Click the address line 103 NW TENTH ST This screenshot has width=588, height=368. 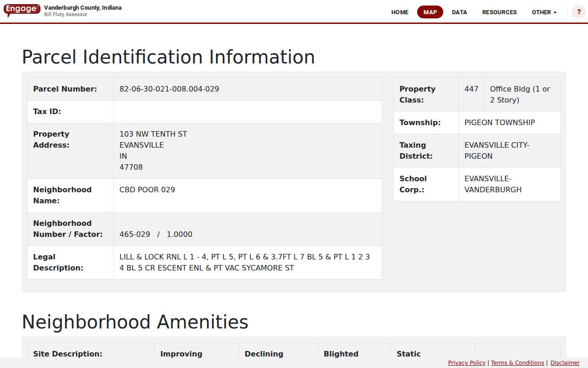153,134
